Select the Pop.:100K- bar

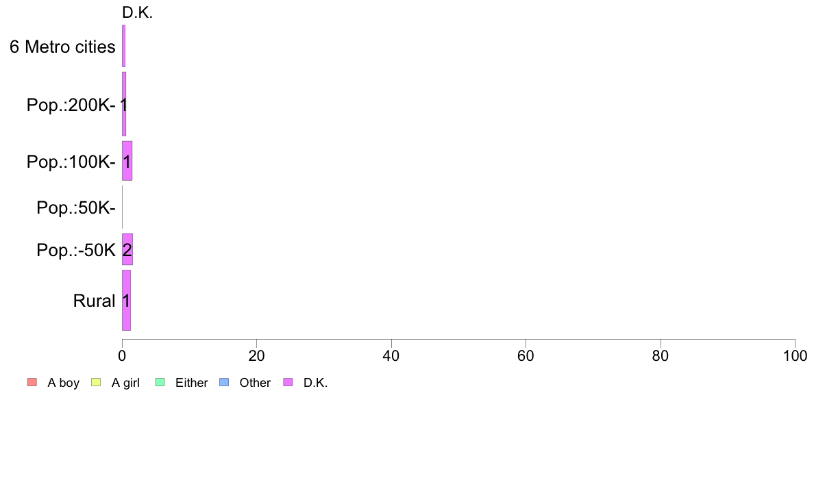(127, 161)
